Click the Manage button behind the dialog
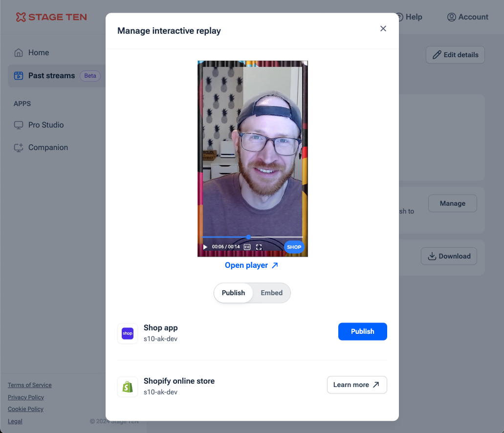The image size is (504, 433). tap(452, 203)
